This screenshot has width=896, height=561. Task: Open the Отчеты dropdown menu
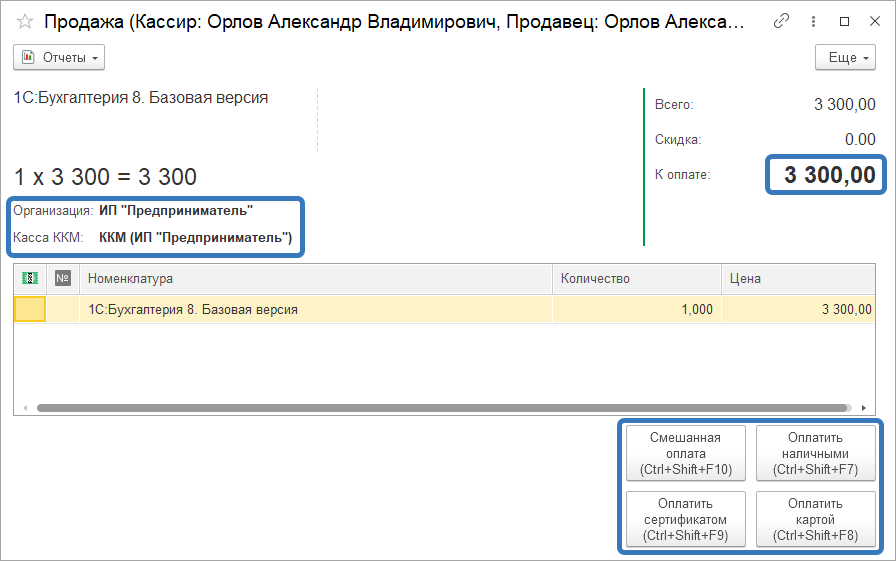[59, 58]
